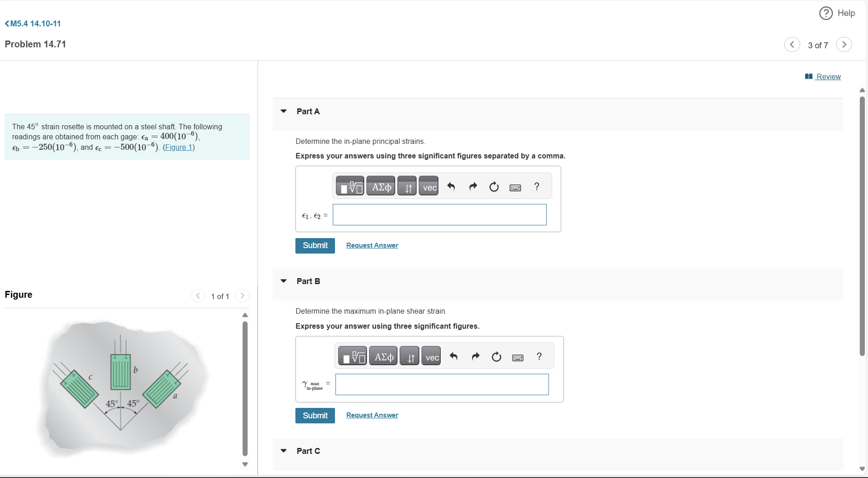The width and height of the screenshot is (868, 478).
Task: Open templates (square root) button in Part A
Action: tap(350, 186)
